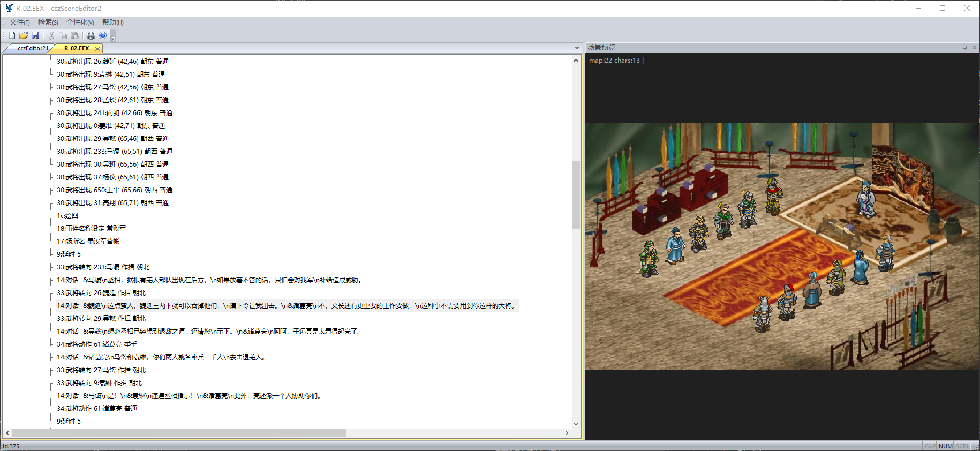Image resolution: width=980 pixels, height=451 pixels.
Task: Select row 33:武将转向 9:袁綝 作揖 朝北
Action: pyautogui.click(x=100, y=383)
